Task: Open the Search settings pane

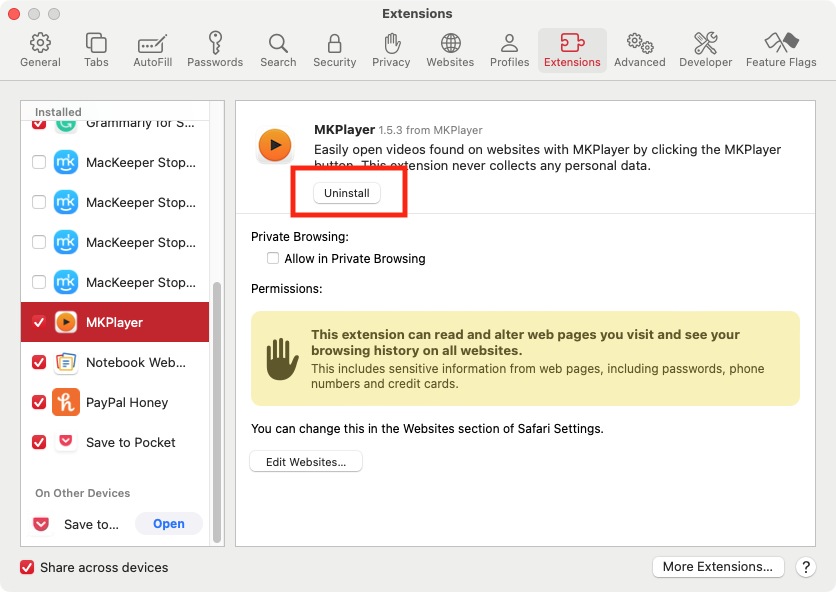Action: 278,50
